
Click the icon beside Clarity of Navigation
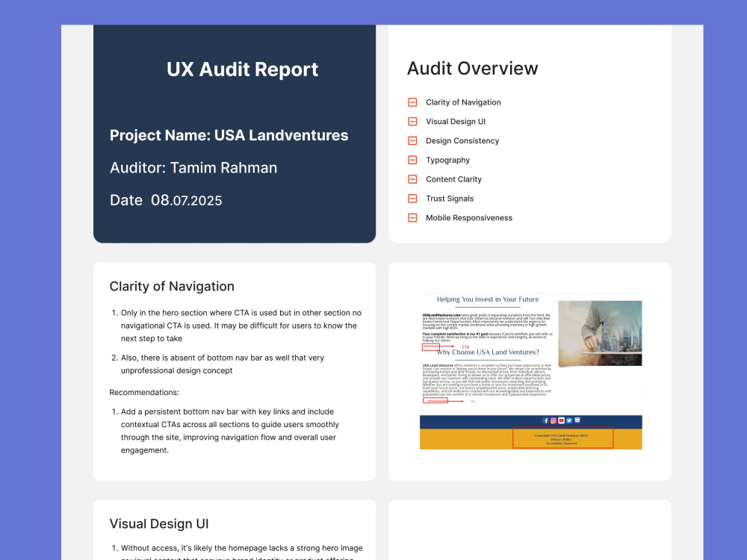pos(412,102)
